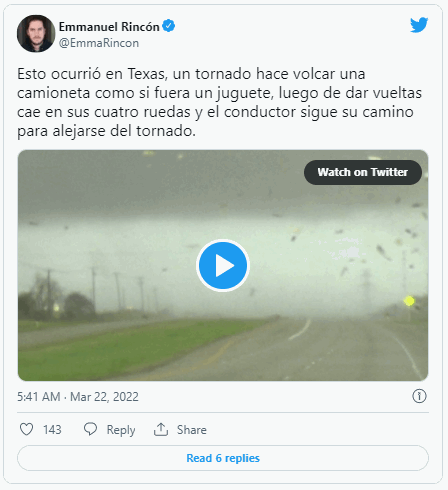Viewport: 448px width, 490px height.
Task: Click the tweet text about Texas tornado
Action: click(x=219, y=102)
